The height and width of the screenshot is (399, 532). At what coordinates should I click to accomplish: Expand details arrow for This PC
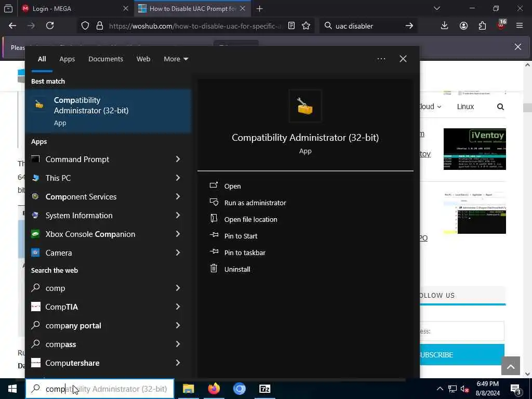pyautogui.click(x=178, y=178)
